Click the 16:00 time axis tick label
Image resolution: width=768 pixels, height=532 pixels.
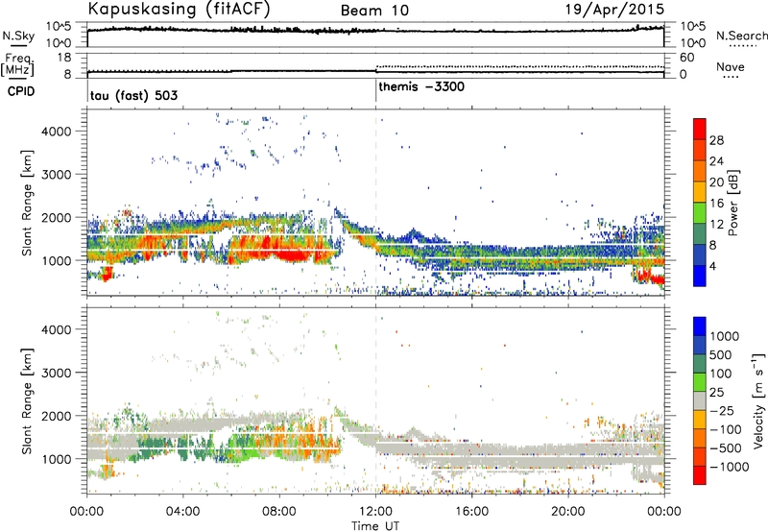click(471, 512)
